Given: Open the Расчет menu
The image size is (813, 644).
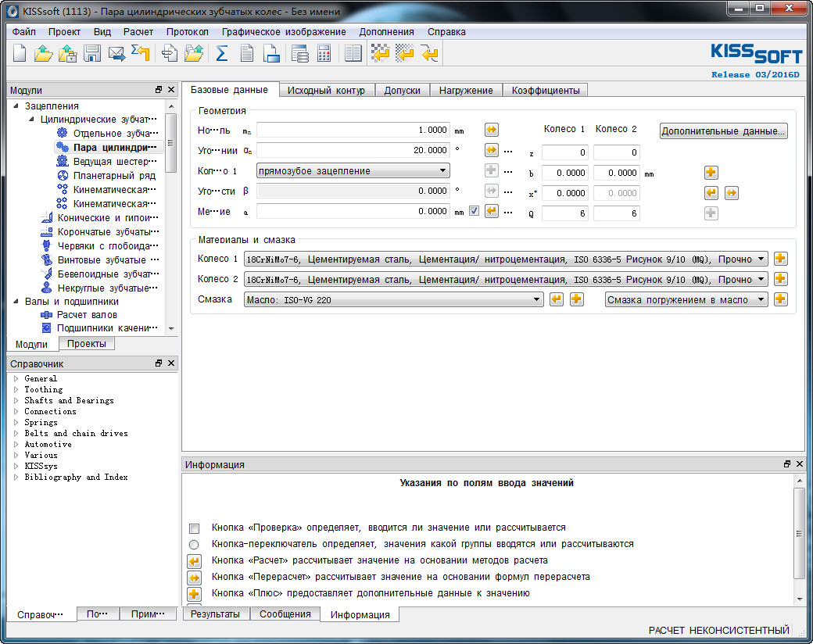Looking at the screenshot, I should pos(138,31).
